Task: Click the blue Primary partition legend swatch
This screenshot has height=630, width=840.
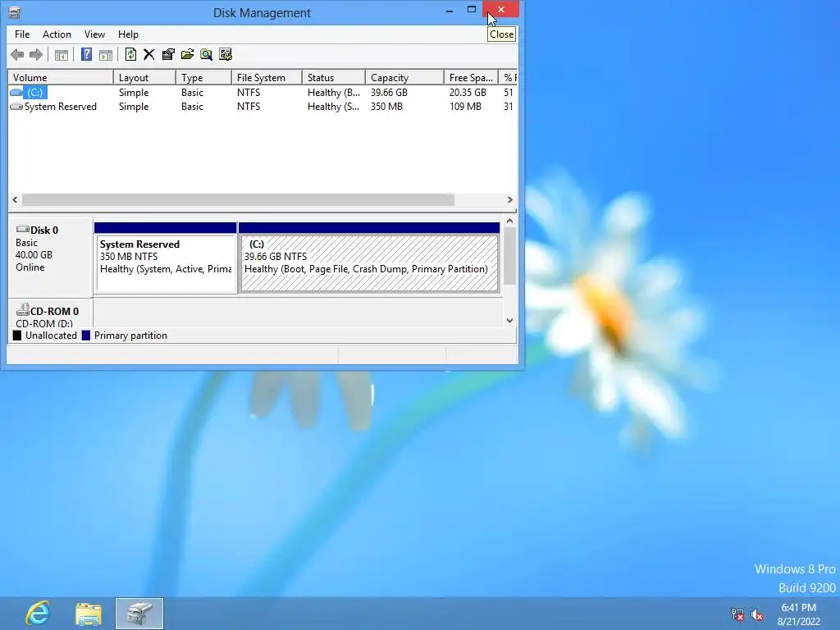Action: 85,336
